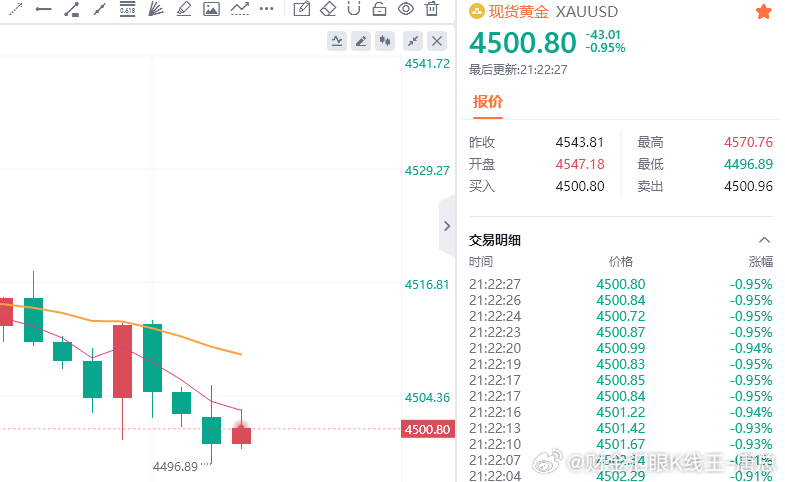The image size is (785, 482).
Task: Select trade row at 21:22:24
Action: coord(621,316)
